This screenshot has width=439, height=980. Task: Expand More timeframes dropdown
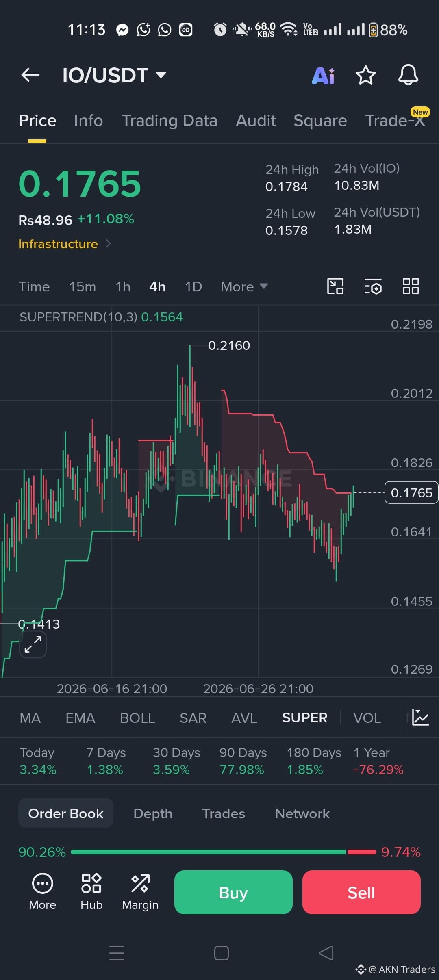tap(244, 286)
